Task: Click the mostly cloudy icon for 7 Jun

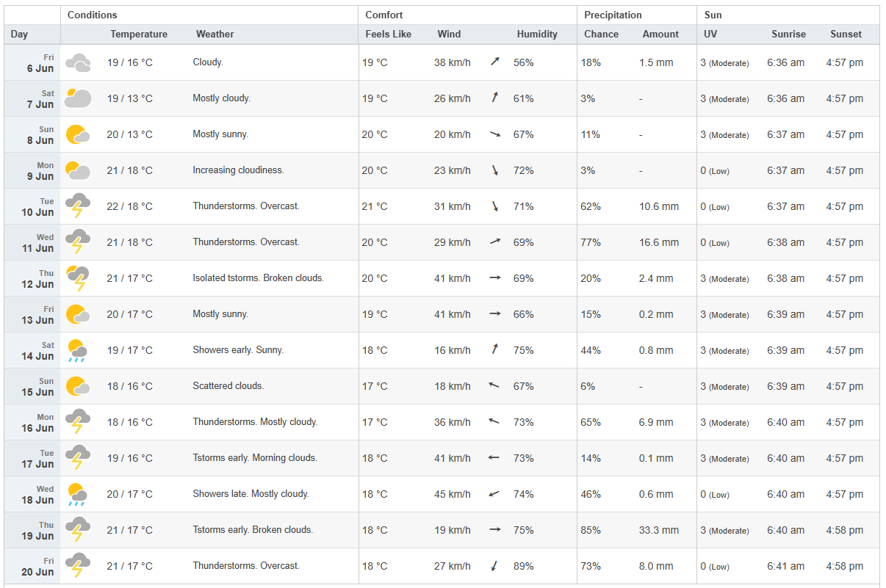Action: click(x=78, y=99)
